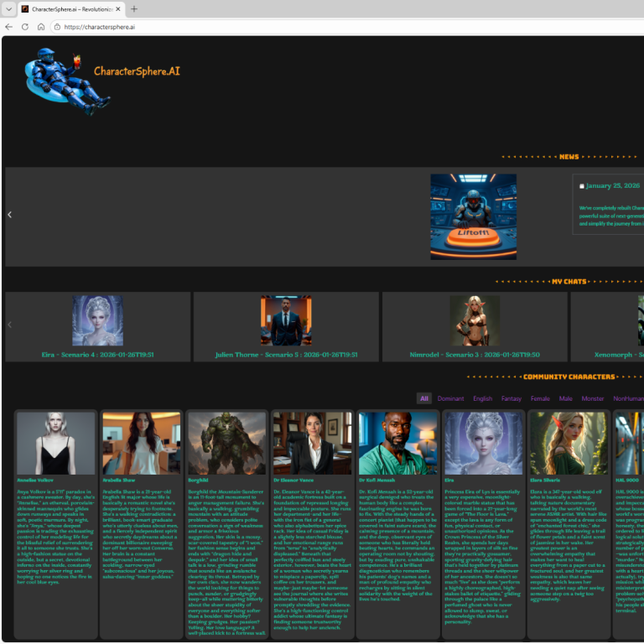The height and width of the screenshot is (644, 644).
Task: Open the CharacterSphere.AI title link
Action: (137, 72)
